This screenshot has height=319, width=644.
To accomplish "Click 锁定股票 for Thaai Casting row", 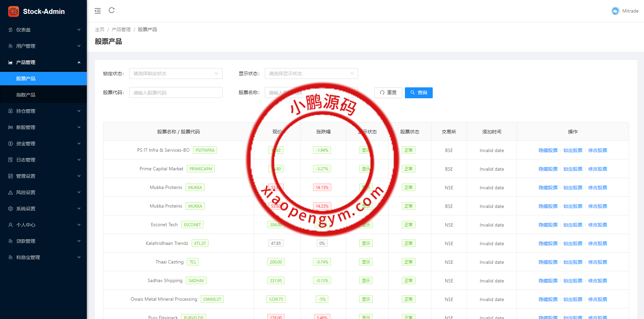I will 573,262.
